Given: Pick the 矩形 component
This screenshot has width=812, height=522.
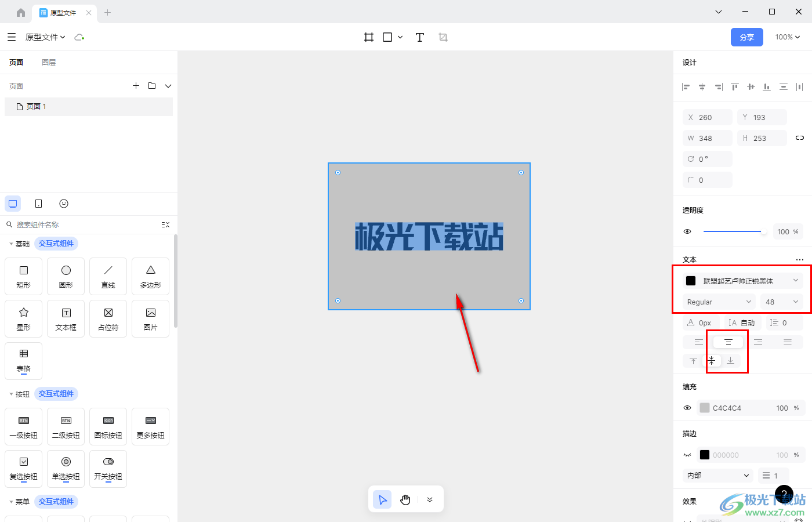Looking at the screenshot, I should pos(24,277).
